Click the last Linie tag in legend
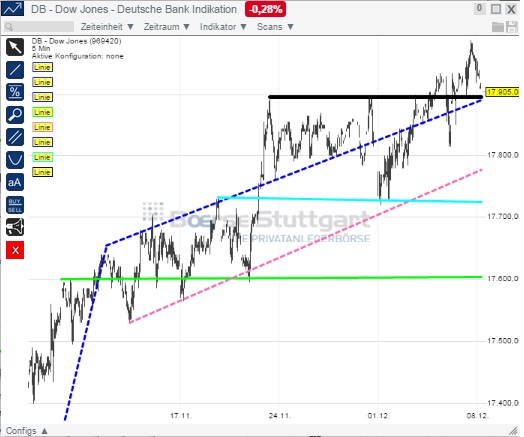The image size is (524, 437). pyautogui.click(x=42, y=172)
